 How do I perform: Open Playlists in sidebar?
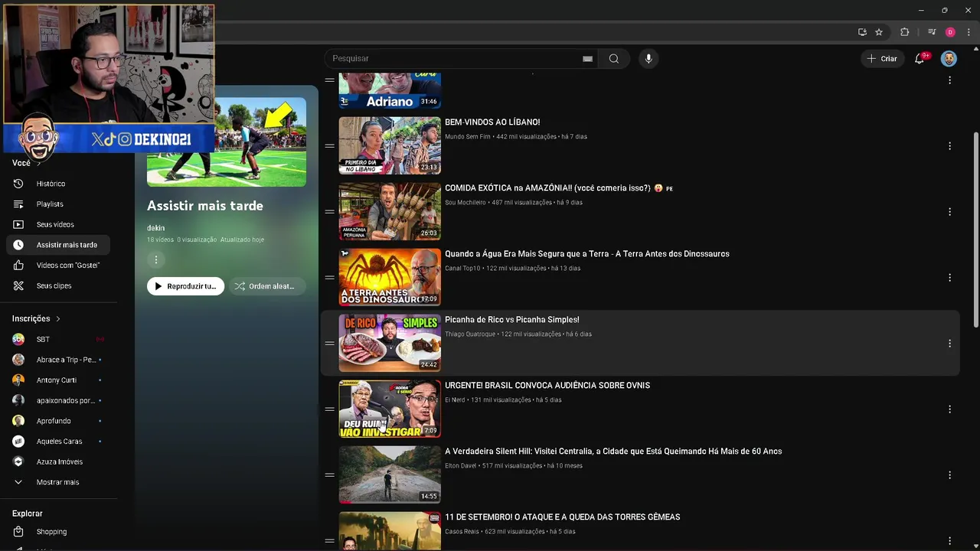60,204
